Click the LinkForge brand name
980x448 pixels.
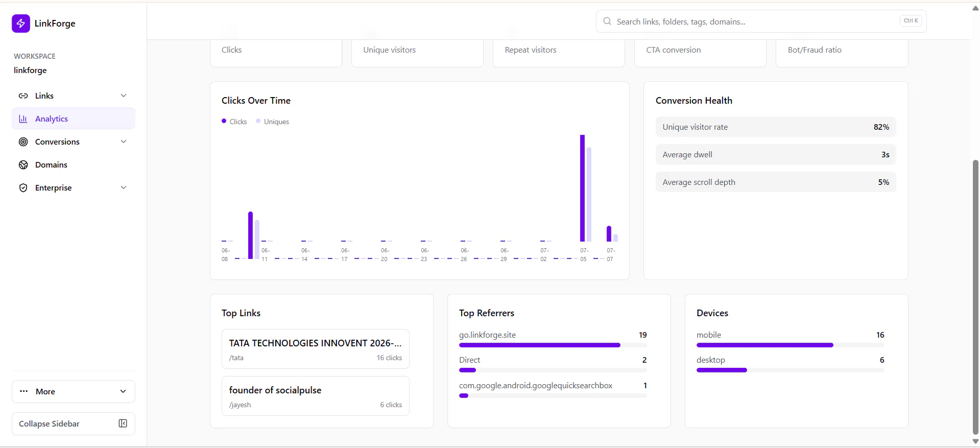pyautogui.click(x=55, y=23)
